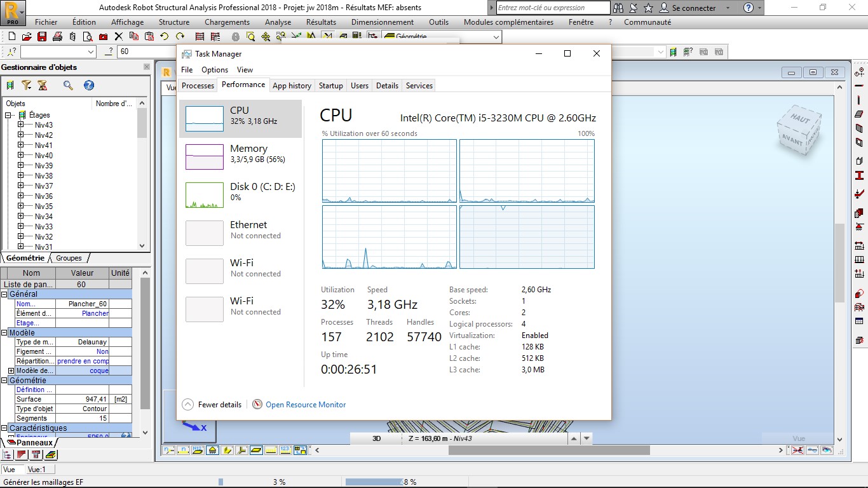
Task: Open the Géométrie layout dropdown in toolbar
Action: click(496, 37)
